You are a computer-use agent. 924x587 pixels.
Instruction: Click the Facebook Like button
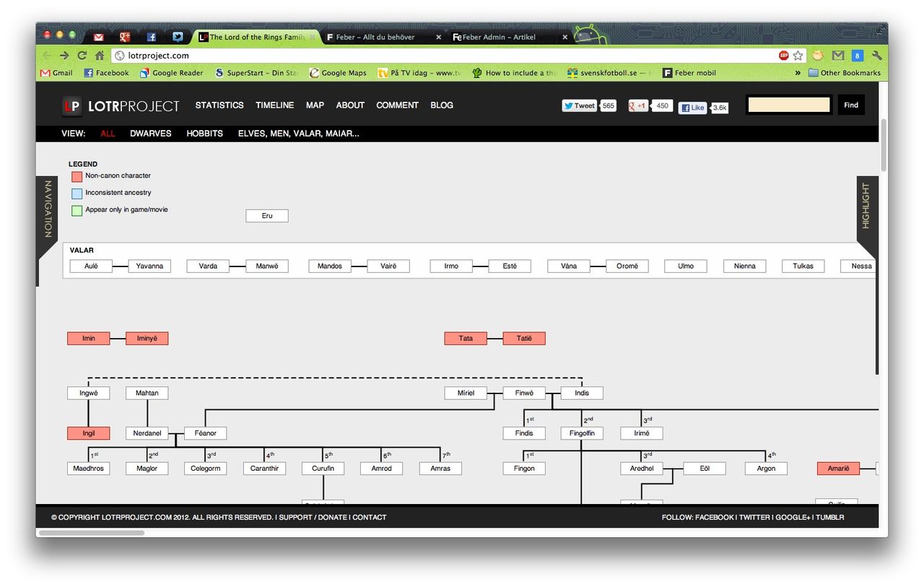[692, 108]
